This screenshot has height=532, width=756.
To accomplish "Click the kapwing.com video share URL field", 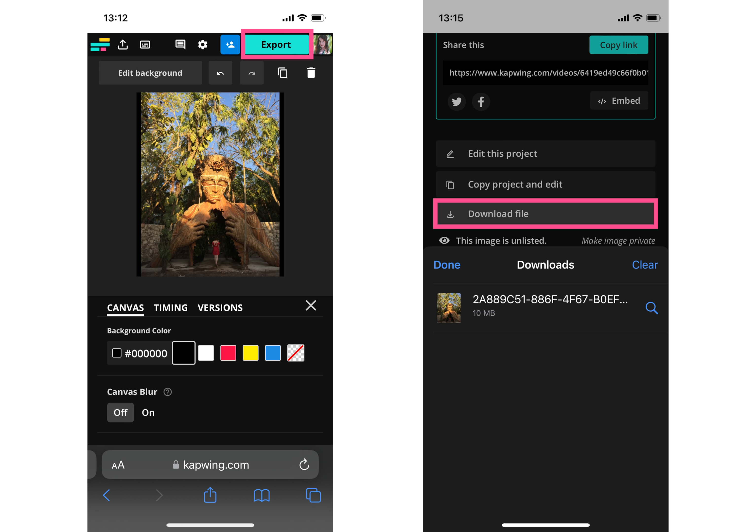I will [545, 73].
